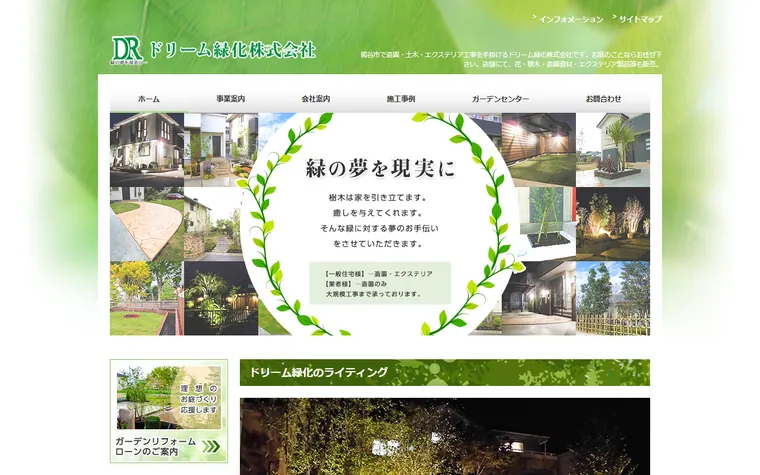This screenshot has width=760, height=475.
Task: Click the 樹木は家を引き立てます。 line
Action: (x=378, y=198)
